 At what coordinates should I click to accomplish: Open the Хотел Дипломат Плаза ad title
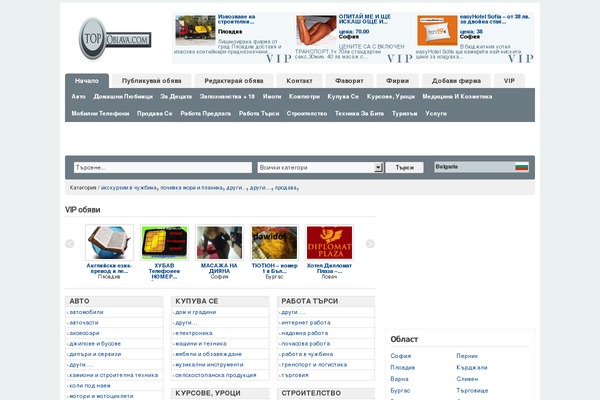click(x=329, y=268)
